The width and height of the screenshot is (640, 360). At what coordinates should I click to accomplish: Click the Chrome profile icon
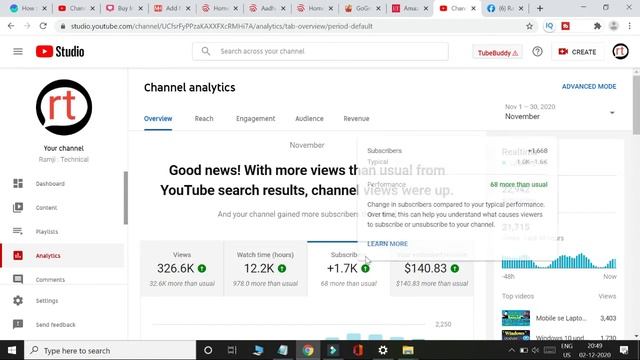613,26
